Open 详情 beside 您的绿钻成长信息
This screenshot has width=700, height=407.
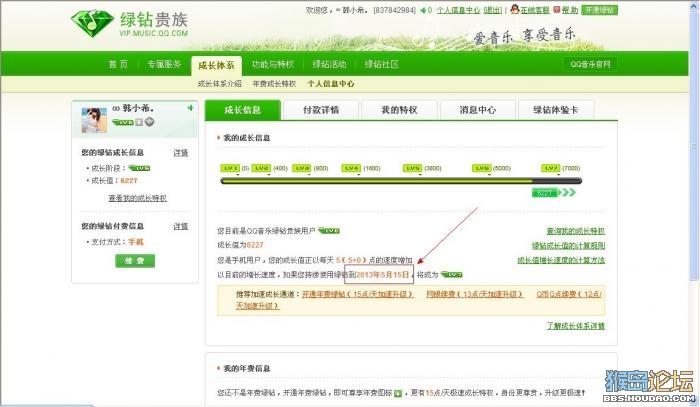pos(181,153)
